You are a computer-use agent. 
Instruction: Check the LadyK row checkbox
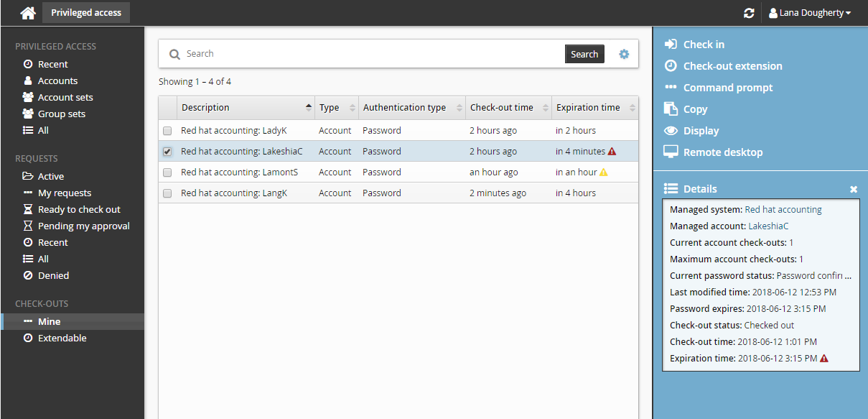tap(167, 131)
